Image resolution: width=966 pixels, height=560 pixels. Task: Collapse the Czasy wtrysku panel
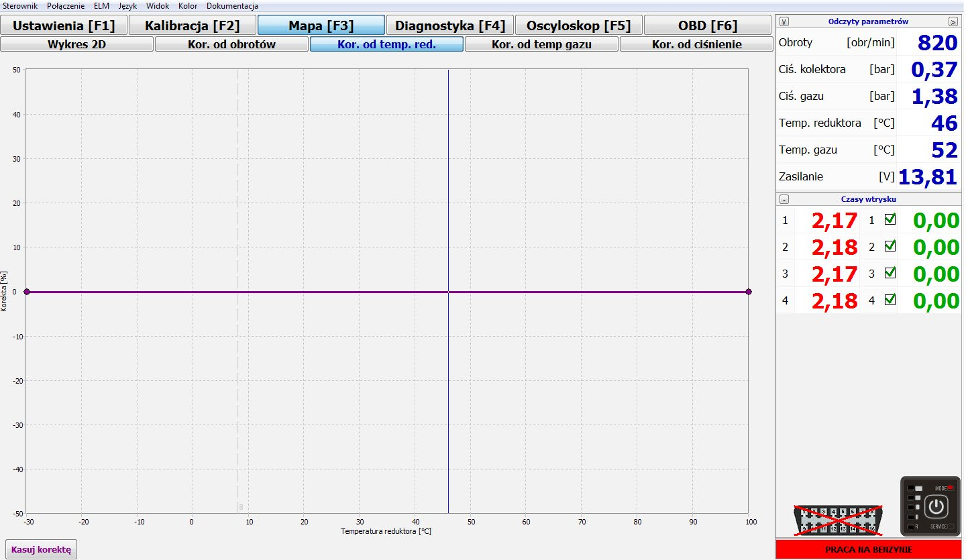click(784, 199)
